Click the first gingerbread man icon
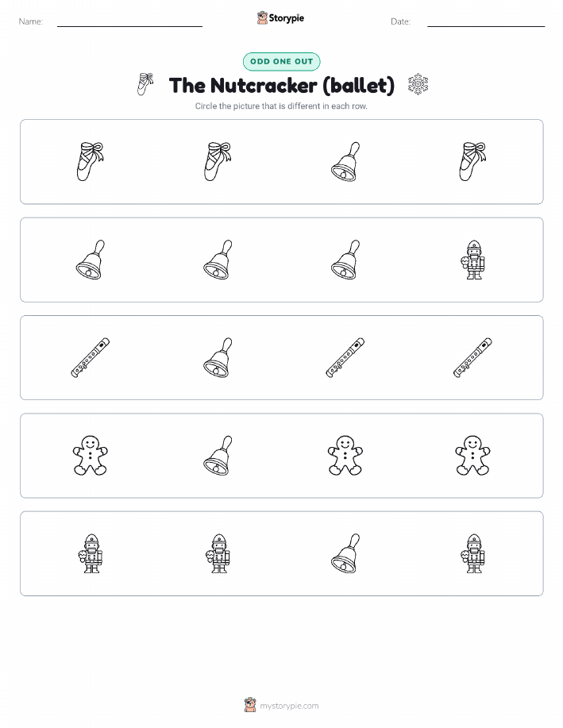The image size is (563, 728). (x=90, y=456)
